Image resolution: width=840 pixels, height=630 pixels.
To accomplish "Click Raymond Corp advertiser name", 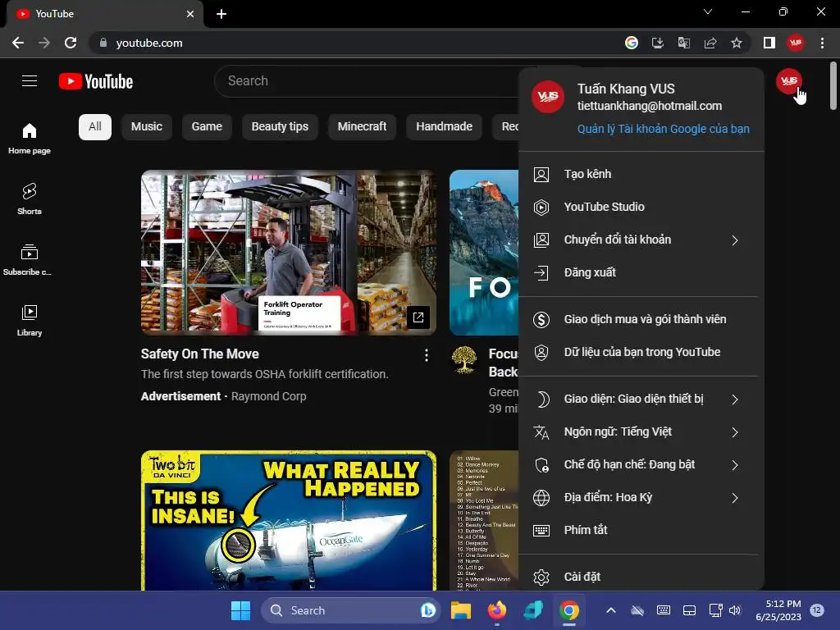I will click(268, 396).
